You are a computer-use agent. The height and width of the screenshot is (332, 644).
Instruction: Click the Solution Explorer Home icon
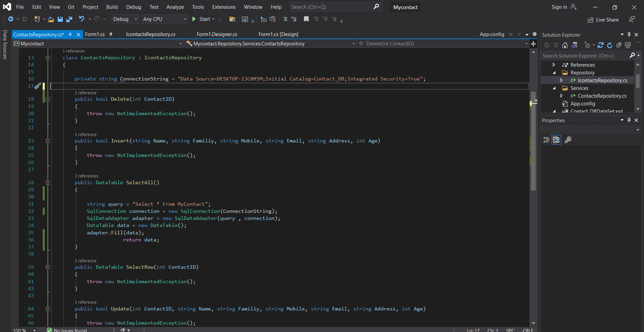click(x=565, y=45)
